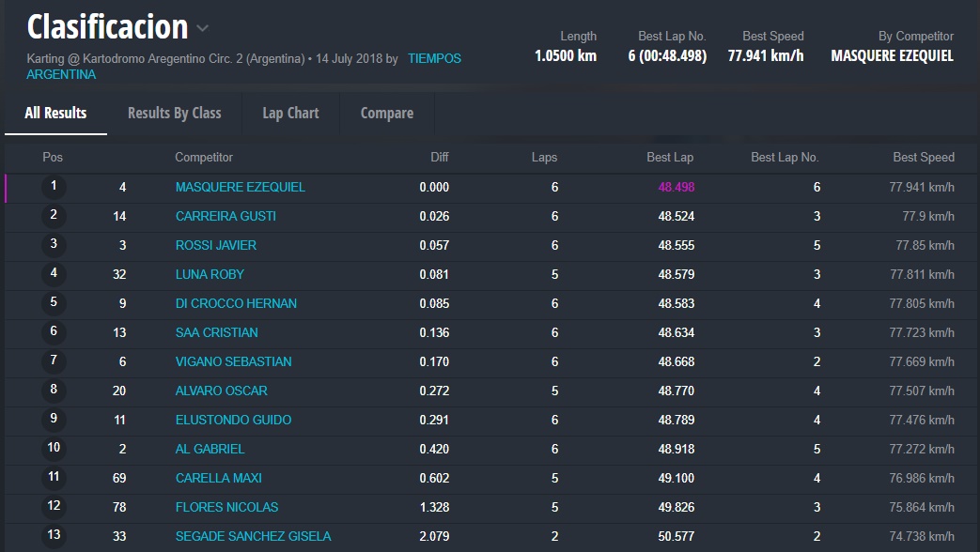Click the Best Speed column header
The height and width of the screenshot is (552, 980).
click(923, 158)
